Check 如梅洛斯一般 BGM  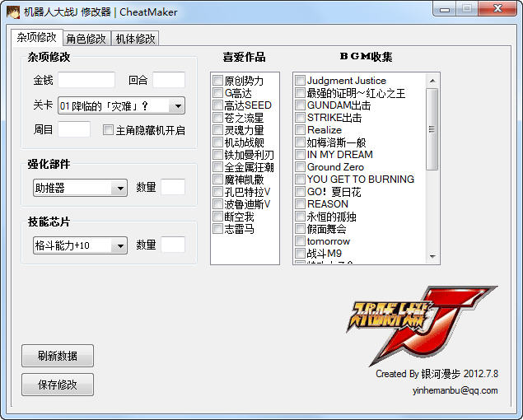pos(300,142)
